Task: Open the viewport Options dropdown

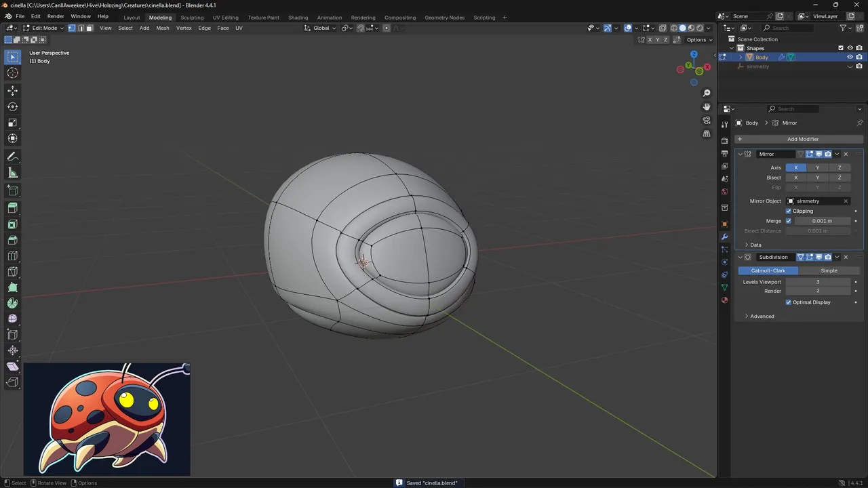Action: [x=700, y=39]
